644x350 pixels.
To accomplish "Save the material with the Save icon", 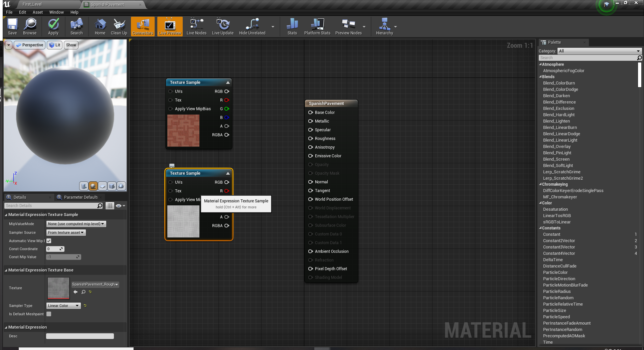I will (x=12, y=26).
